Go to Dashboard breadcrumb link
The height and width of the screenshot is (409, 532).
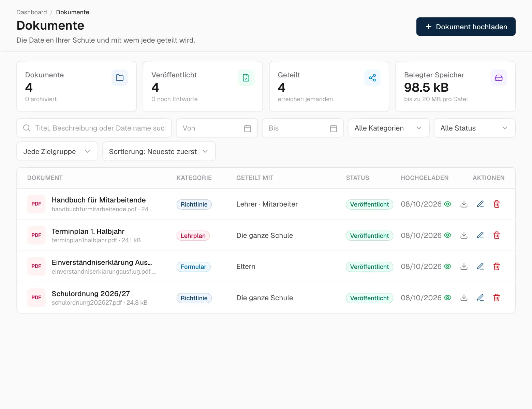[32, 12]
